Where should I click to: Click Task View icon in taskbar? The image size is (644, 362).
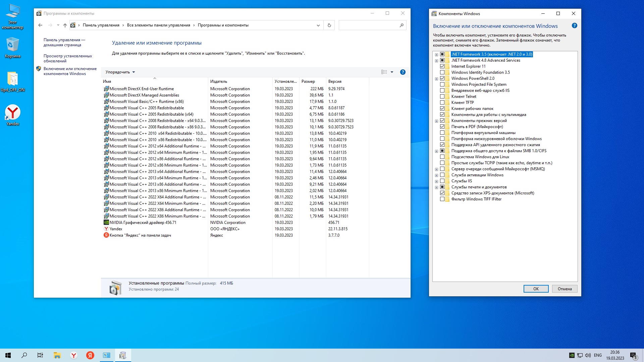[40, 355]
